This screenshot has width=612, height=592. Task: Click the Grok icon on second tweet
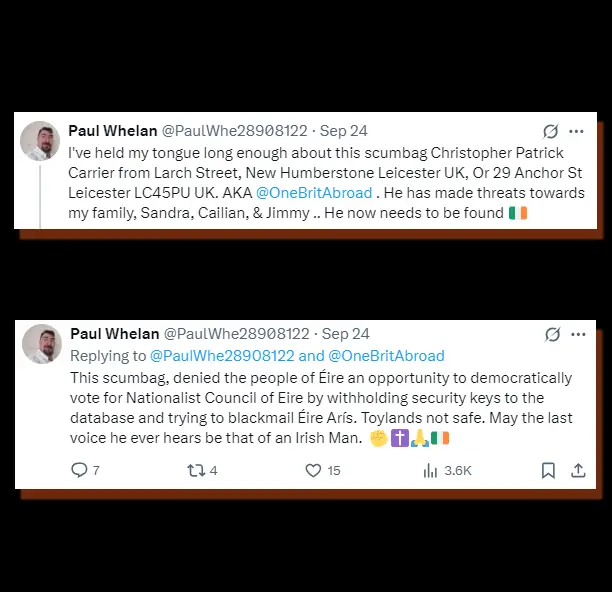(x=553, y=334)
